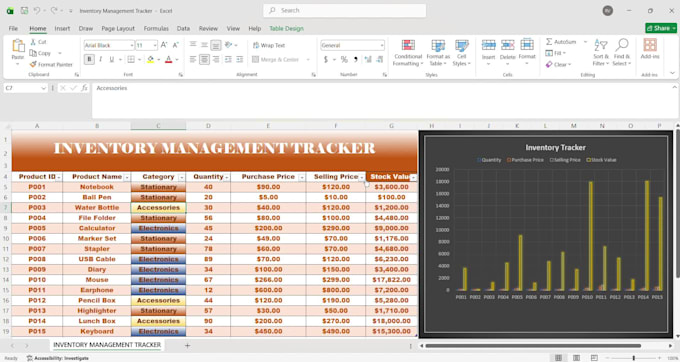This screenshot has width=680, height=362.
Task: Apply the Percent Style icon
Action: [x=344, y=59]
